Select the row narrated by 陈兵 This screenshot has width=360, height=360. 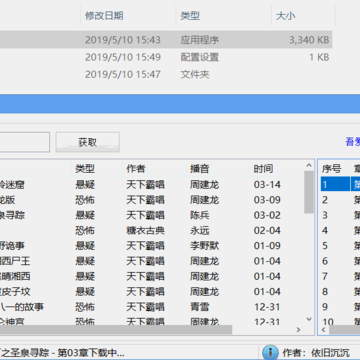pos(152,215)
